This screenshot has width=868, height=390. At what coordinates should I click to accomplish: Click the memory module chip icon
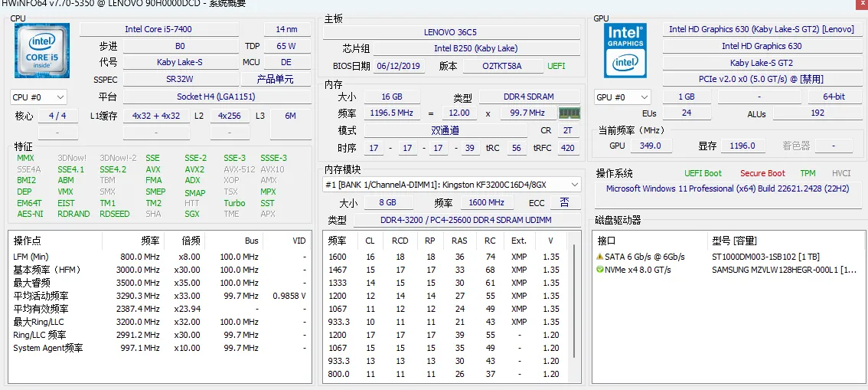(569, 113)
